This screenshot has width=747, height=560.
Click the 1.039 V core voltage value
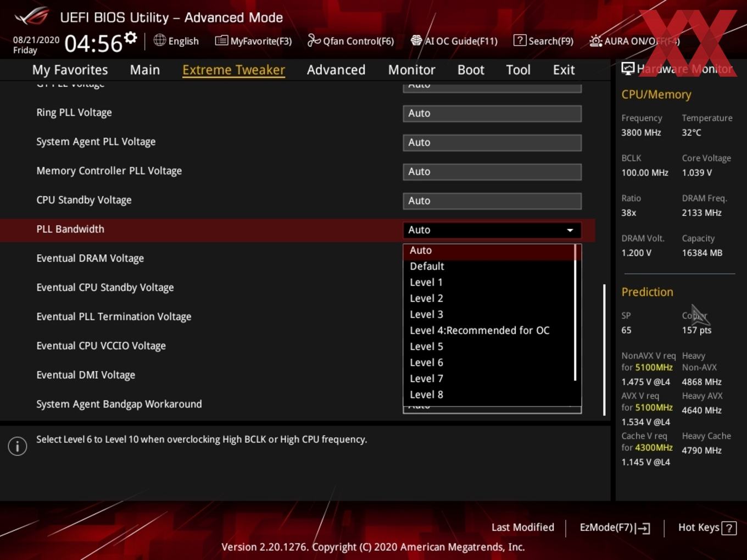pos(697,172)
